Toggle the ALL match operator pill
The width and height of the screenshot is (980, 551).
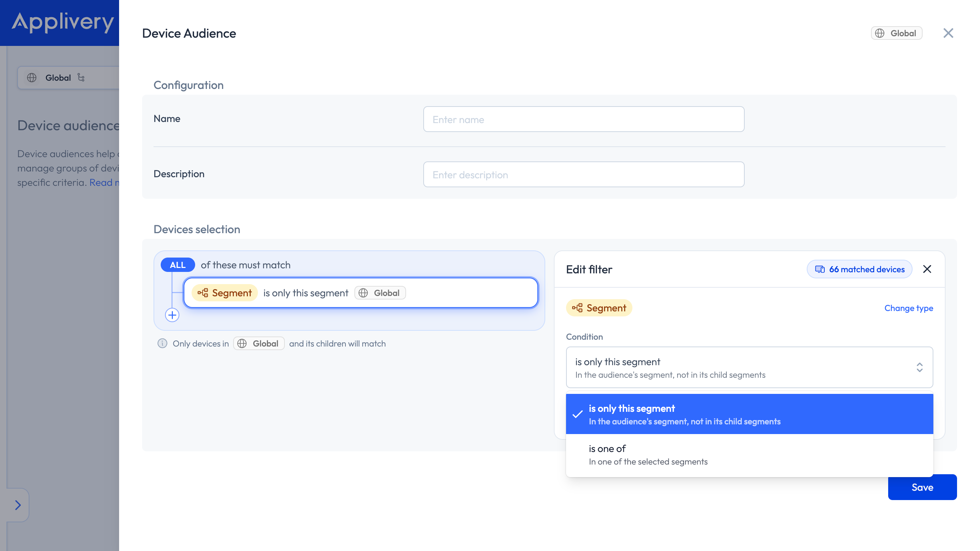(x=178, y=265)
